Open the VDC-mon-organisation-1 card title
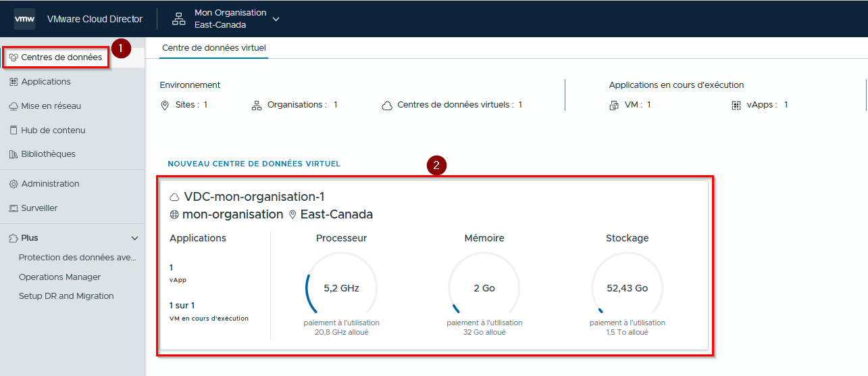The height and width of the screenshot is (376, 868). [254, 197]
